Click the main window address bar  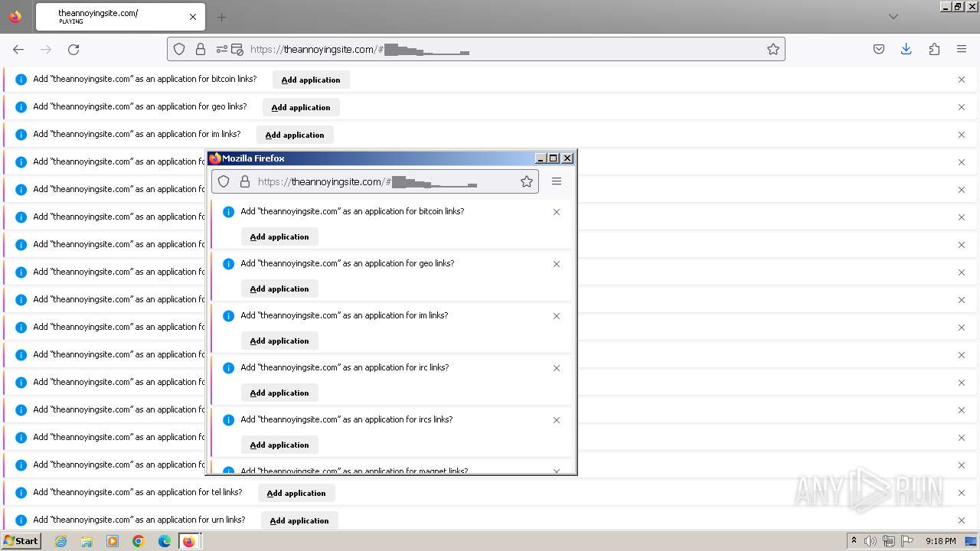pos(475,49)
